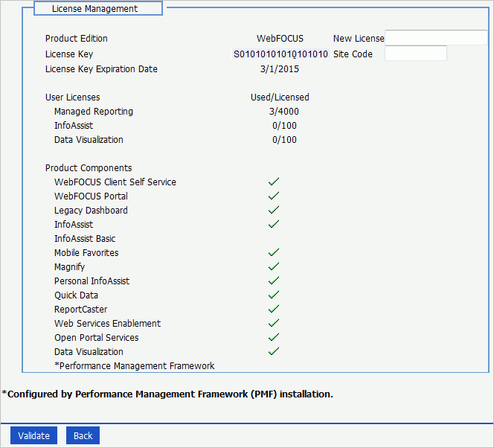Image resolution: width=494 pixels, height=448 pixels.
Task: Click the Used/Licensed column header
Action: click(x=280, y=97)
